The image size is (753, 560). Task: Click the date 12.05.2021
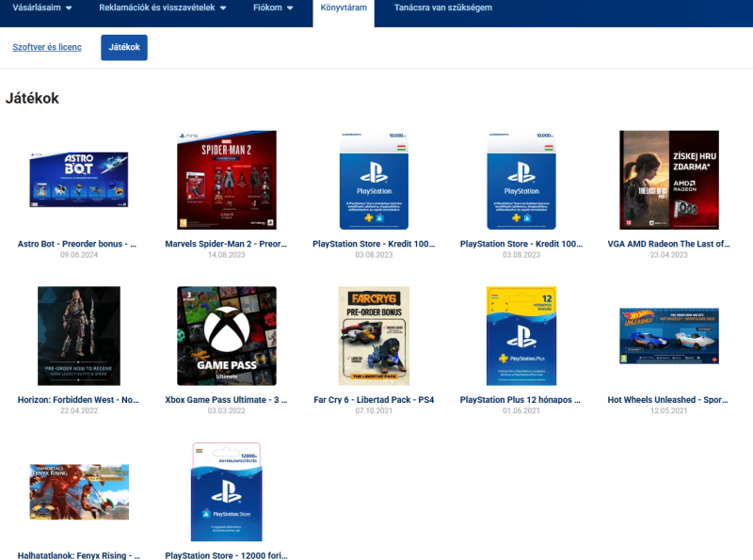(x=668, y=410)
